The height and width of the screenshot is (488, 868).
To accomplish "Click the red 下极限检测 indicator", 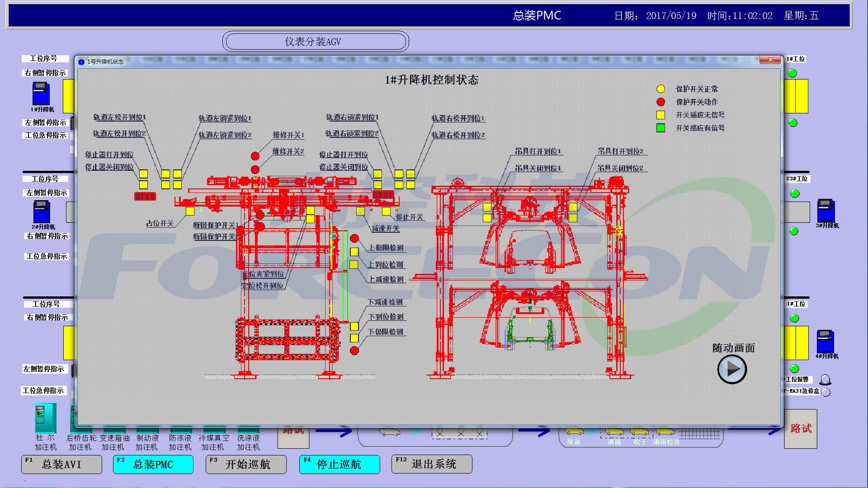I will pos(354,350).
